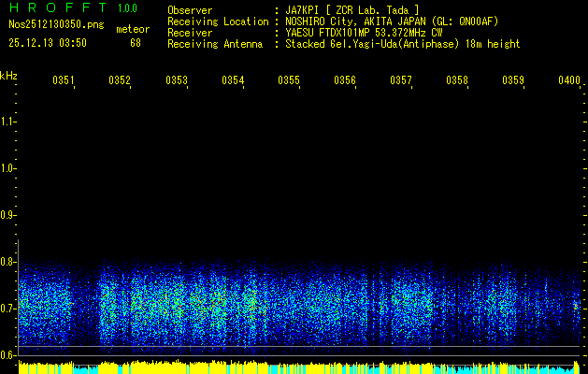588x374 pixels.
Task: Click the 0.9 frequency axis label
Action: 8,215
